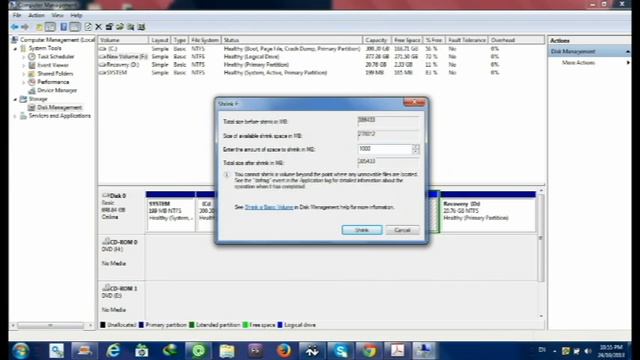Click the console tree horizontal scrollbar

point(51,326)
